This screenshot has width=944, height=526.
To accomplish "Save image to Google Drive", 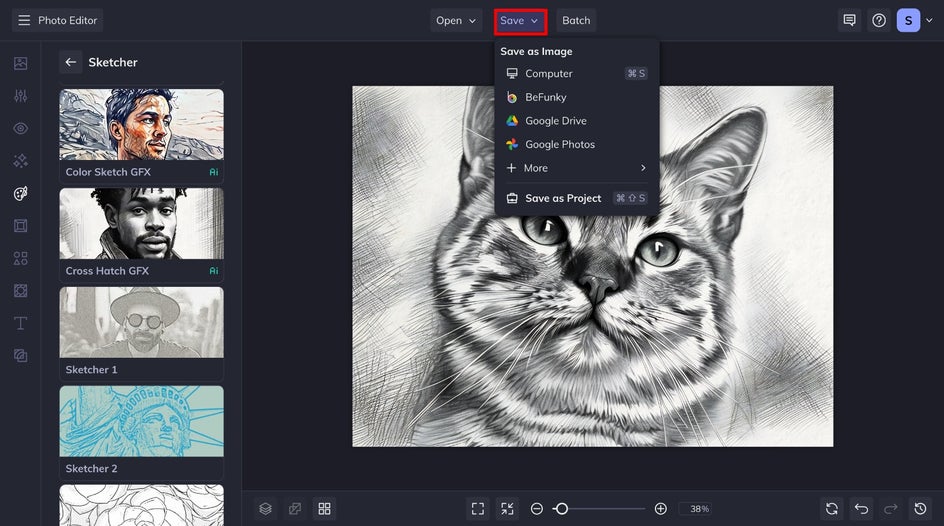I will 576,120.
